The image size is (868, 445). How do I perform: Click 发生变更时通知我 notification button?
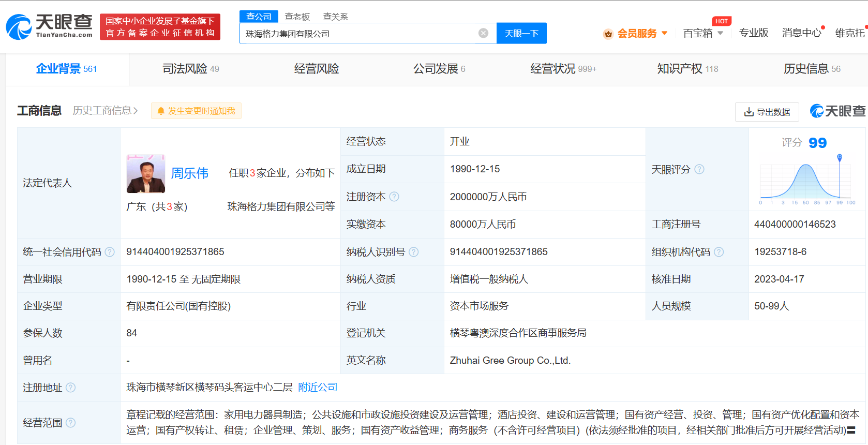[196, 111]
